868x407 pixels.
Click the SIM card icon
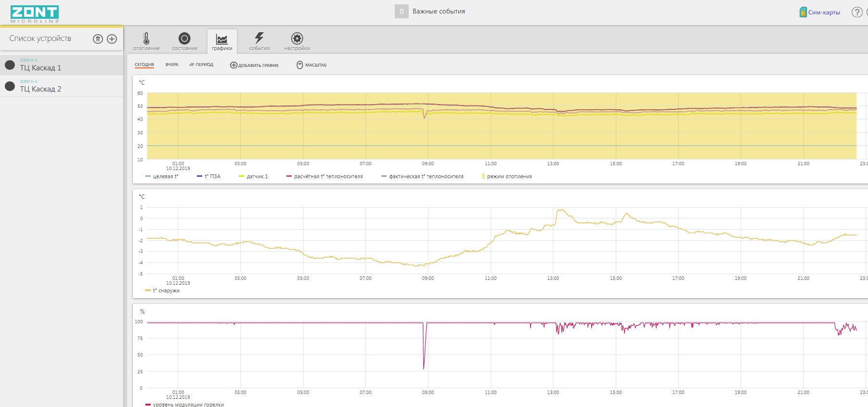[x=803, y=13]
